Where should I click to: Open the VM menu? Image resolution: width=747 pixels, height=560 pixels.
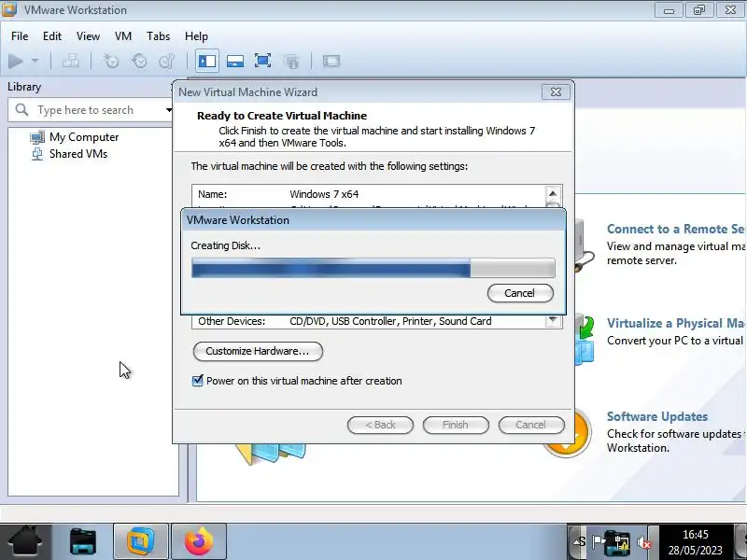(x=123, y=36)
